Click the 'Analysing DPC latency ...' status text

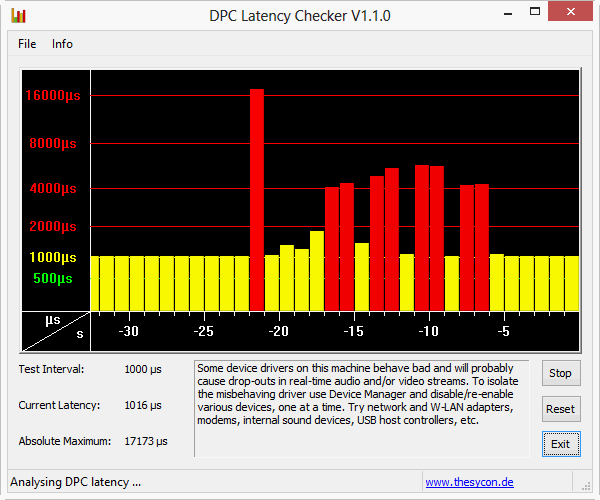pyautogui.click(x=75, y=482)
